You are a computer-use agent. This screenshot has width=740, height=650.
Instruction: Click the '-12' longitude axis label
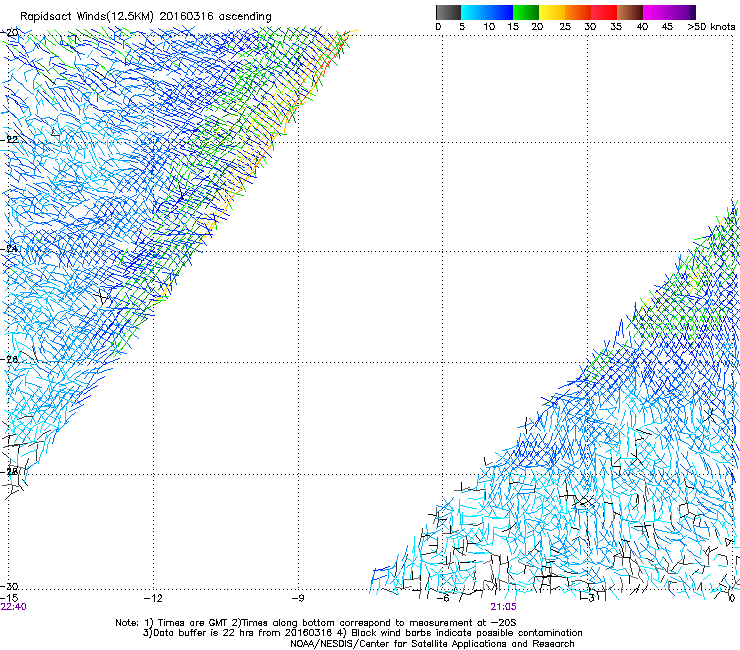click(x=153, y=598)
